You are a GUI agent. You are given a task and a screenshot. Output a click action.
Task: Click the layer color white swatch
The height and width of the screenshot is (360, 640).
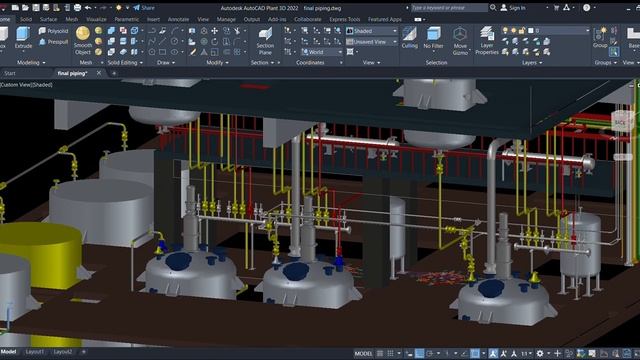[x=531, y=31]
